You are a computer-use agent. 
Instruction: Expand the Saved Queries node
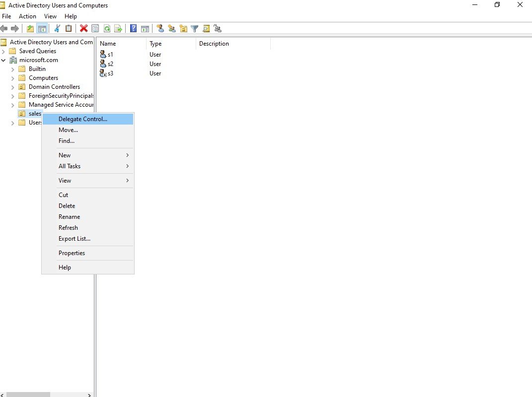point(3,51)
